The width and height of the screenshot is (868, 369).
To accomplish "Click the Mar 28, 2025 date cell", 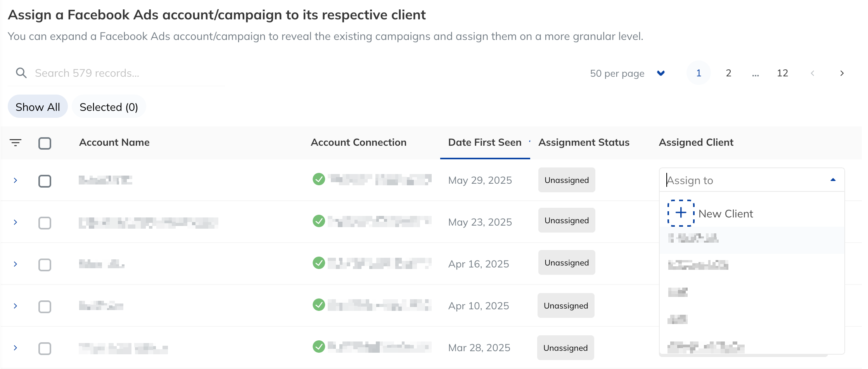I will click(479, 348).
